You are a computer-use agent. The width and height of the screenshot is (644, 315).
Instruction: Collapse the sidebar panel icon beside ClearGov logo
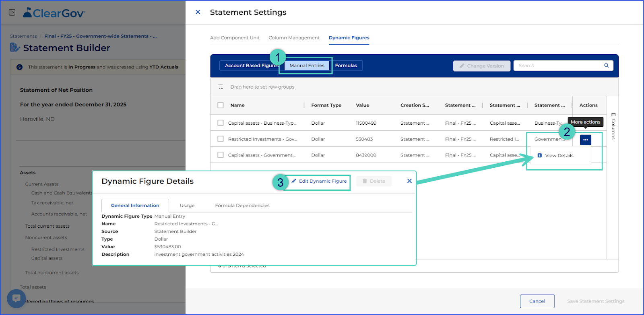pyautogui.click(x=12, y=12)
